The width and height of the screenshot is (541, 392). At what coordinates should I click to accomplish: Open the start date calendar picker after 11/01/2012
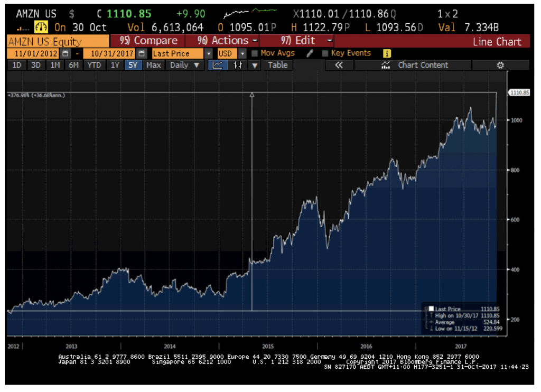[65, 53]
